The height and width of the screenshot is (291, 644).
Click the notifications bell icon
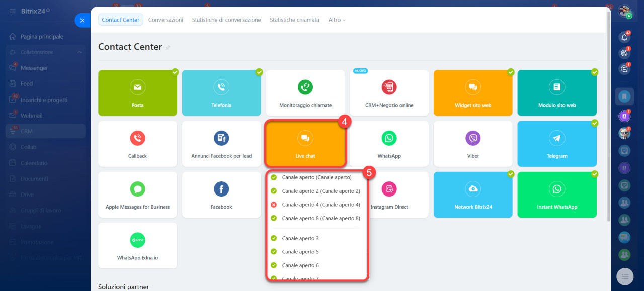624,37
